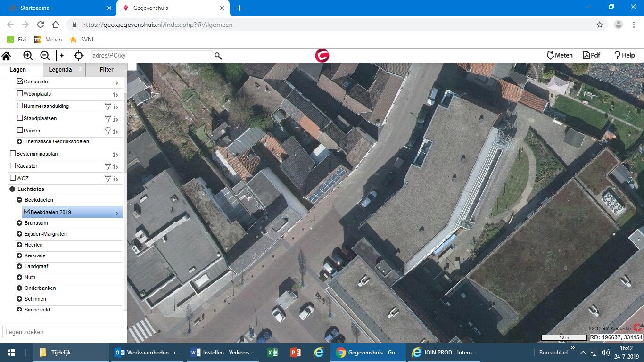Activate the crosshair locate tool
The image size is (644, 362).
79,56
